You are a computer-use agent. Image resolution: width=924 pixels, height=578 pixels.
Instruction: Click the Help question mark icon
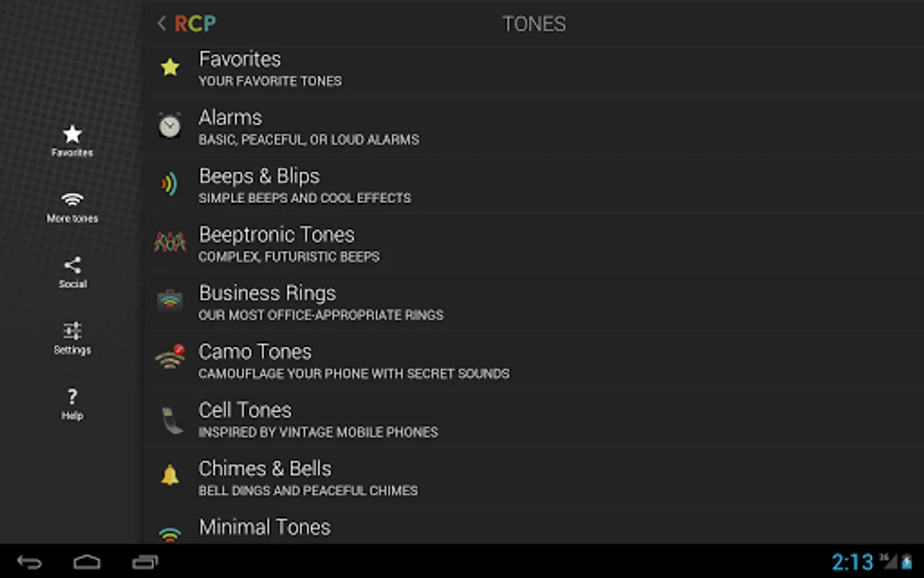tap(73, 397)
